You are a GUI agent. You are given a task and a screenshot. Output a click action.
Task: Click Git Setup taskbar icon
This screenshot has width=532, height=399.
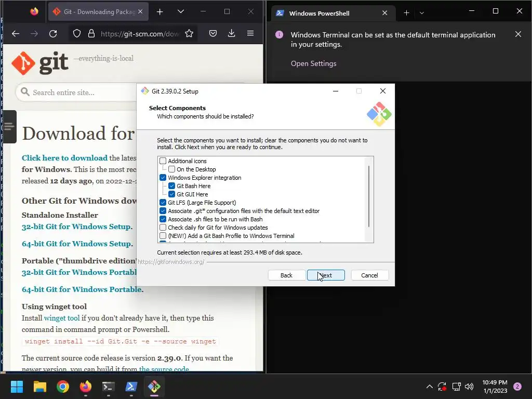154,387
